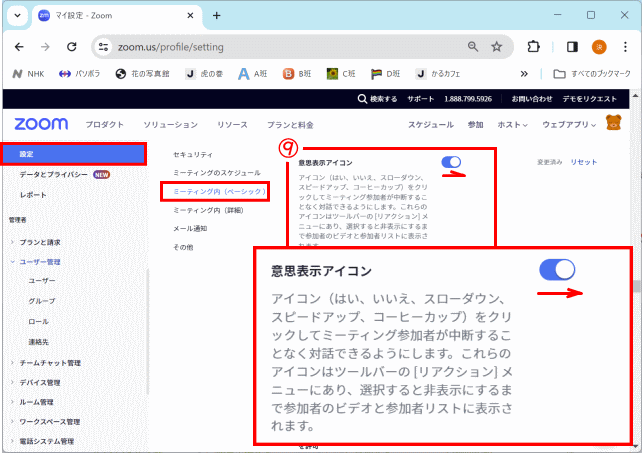This screenshot has width=642, height=453.
Task: Show more bookmarks with the chevron
Action: (x=524, y=74)
